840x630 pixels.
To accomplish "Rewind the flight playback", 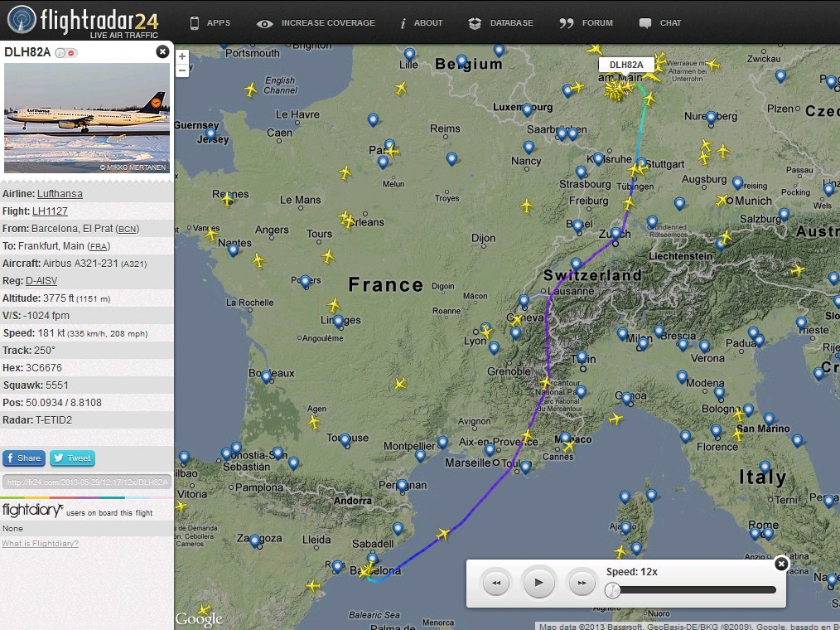I will [496, 583].
